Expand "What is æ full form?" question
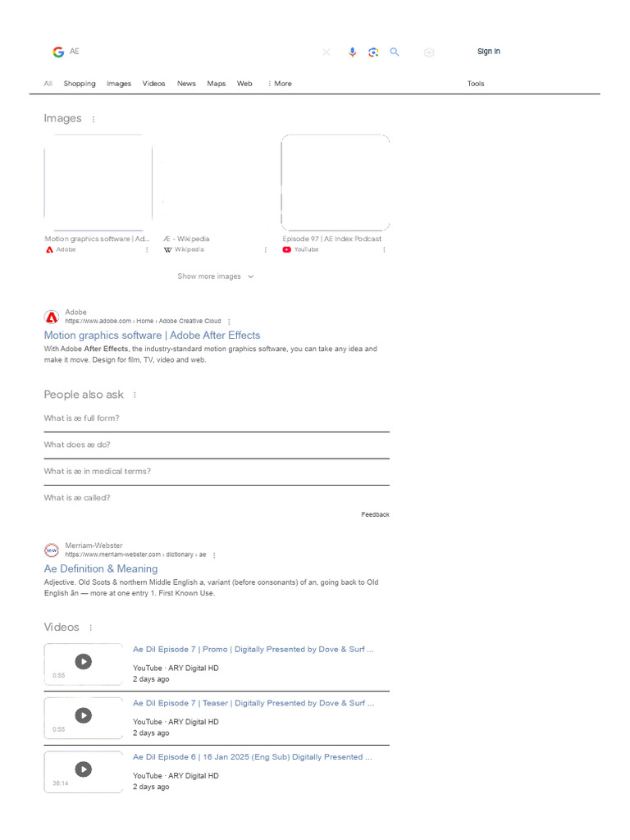 217,418
